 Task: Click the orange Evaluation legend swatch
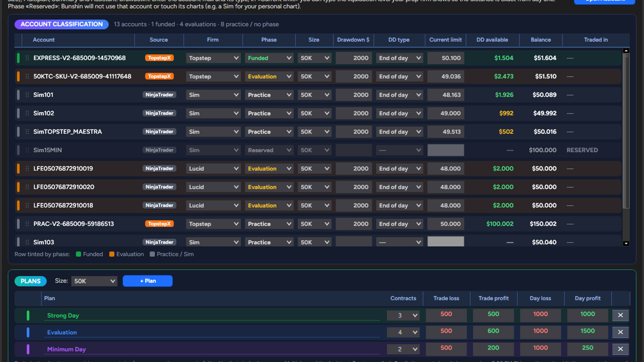112,254
